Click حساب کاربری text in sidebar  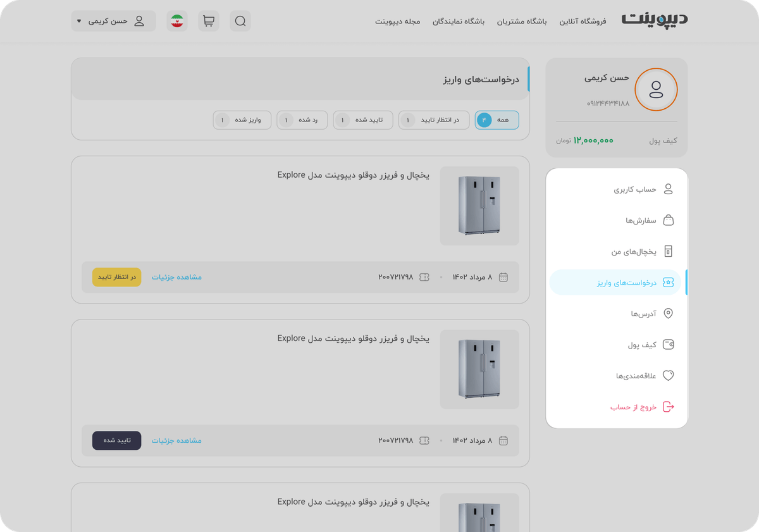click(635, 190)
